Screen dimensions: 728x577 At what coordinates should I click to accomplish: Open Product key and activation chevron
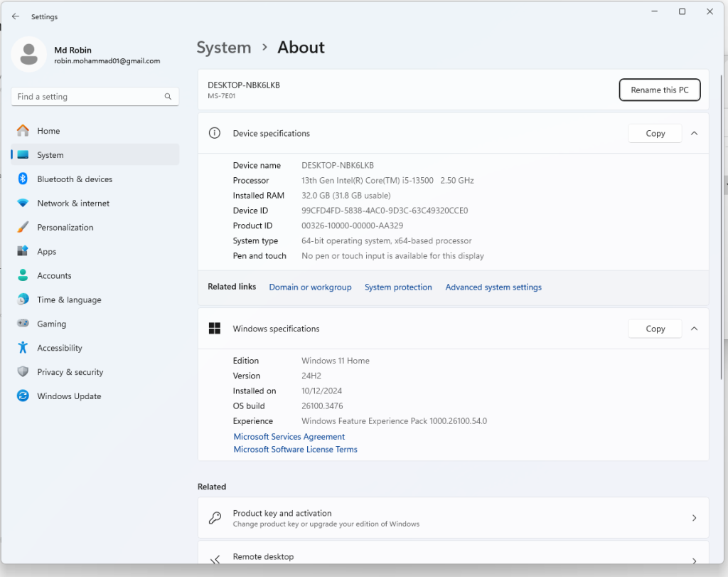click(x=694, y=518)
